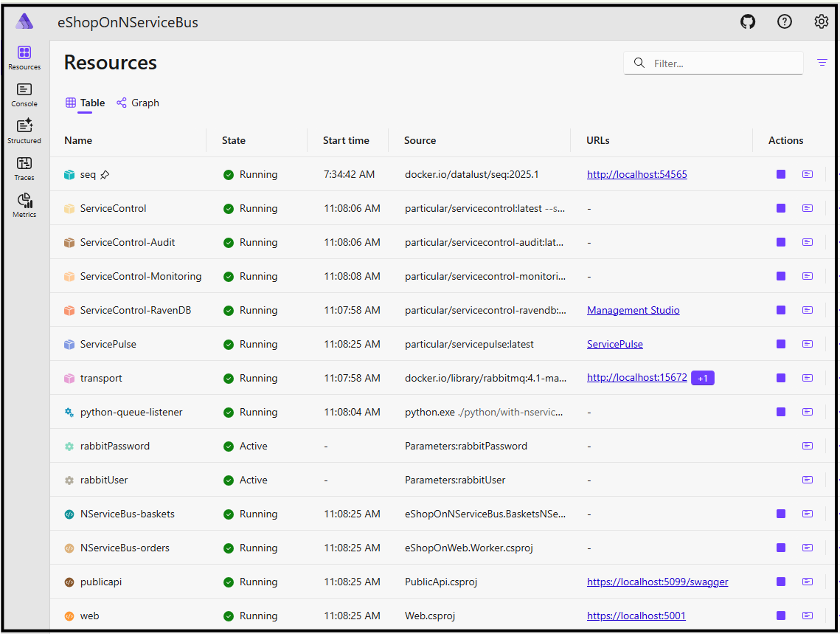Expand the +1 badge showing transport URLs
This screenshot has height=634, width=840.
click(x=702, y=377)
